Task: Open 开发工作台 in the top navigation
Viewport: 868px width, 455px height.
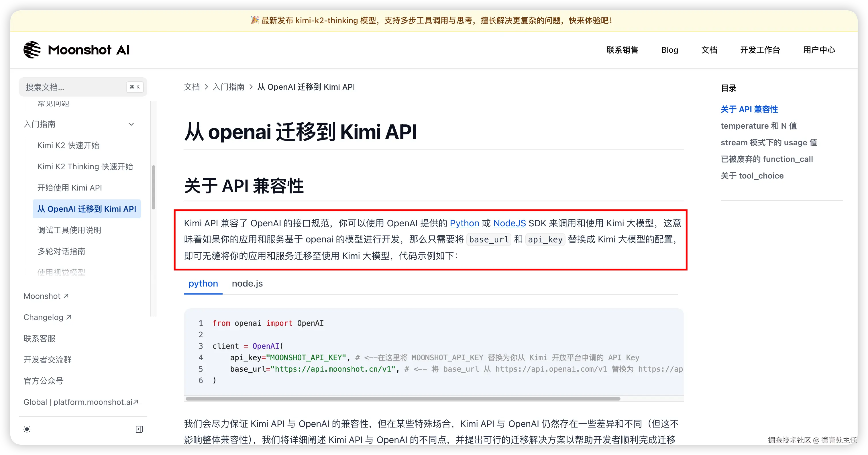Action: coord(760,50)
